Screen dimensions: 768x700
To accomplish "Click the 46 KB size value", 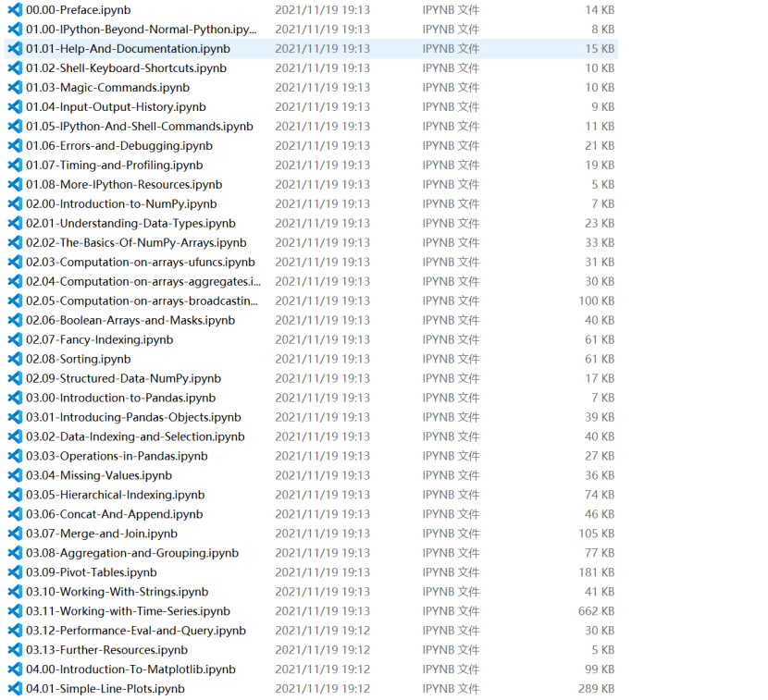I will pos(600,514).
